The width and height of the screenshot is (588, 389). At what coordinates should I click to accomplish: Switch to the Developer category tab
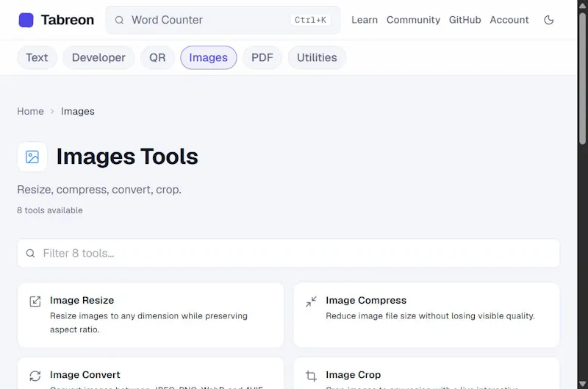click(98, 57)
